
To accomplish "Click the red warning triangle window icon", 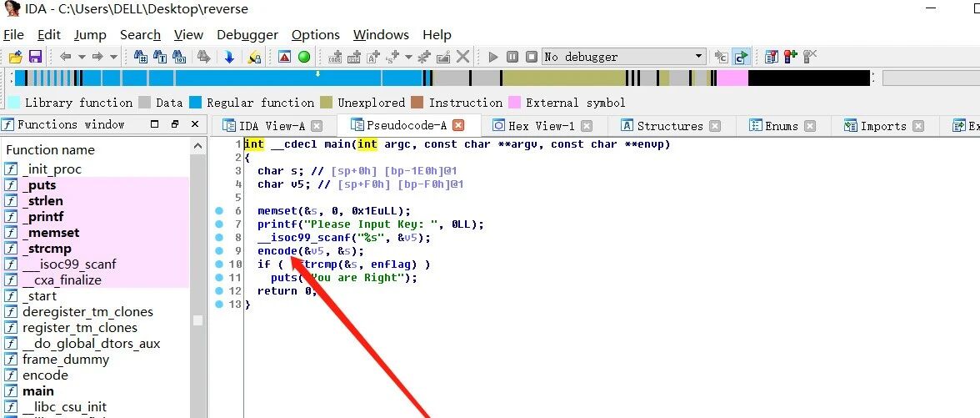I will tap(284, 57).
